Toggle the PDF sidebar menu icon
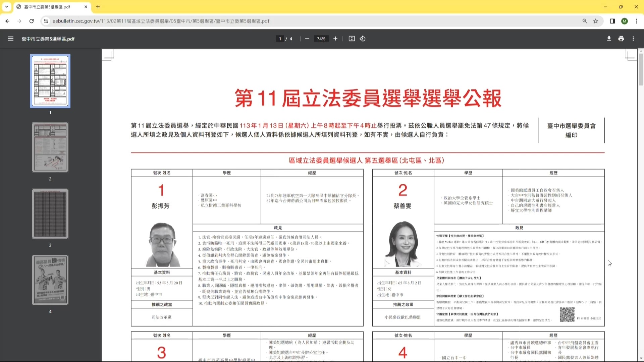 click(11, 39)
